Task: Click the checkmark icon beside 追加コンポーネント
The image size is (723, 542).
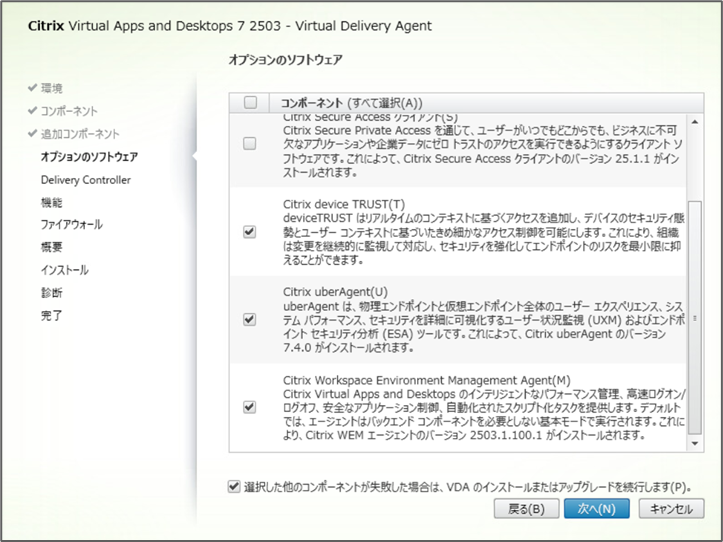Action: (x=32, y=133)
